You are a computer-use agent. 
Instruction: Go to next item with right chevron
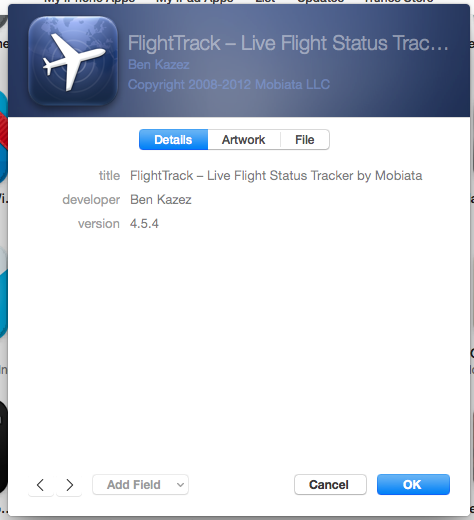pos(69,485)
